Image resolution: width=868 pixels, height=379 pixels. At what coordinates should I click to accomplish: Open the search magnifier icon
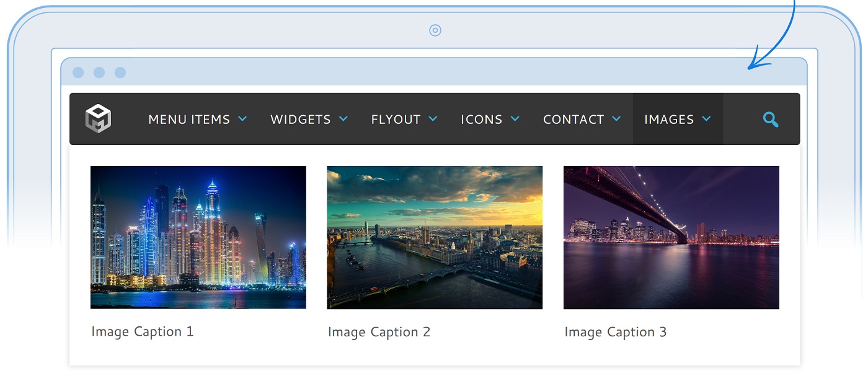tap(771, 120)
